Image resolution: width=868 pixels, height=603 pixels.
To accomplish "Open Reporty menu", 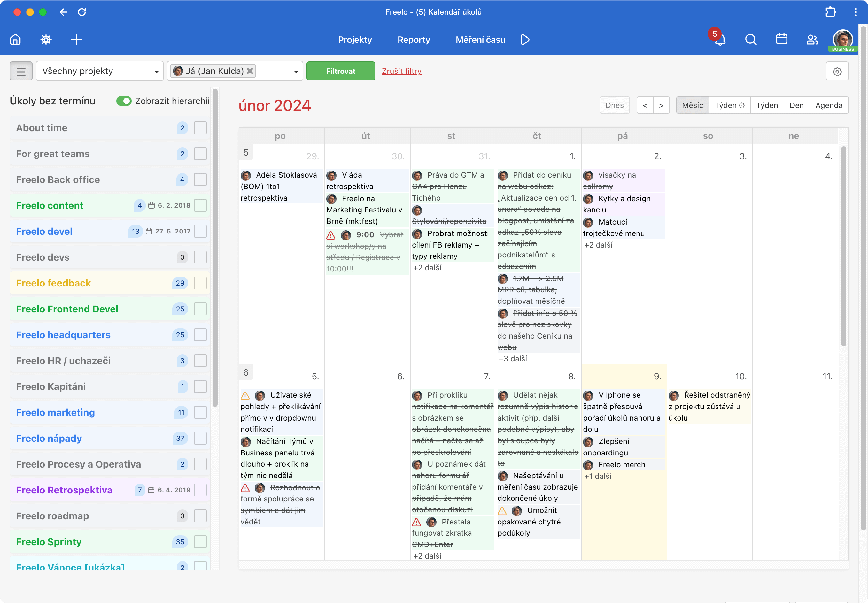I will pyautogui.click(x=414, y=40).
